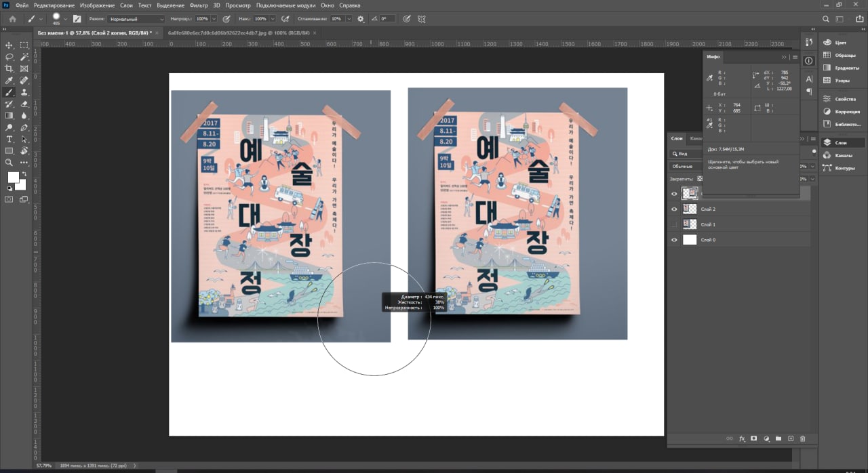Open the brush preset picker dropdown

pos(66,19)
